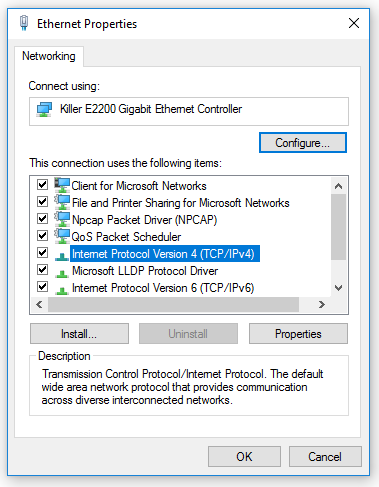
Task: Switch to the Networking tab
Action: (49, 56)
